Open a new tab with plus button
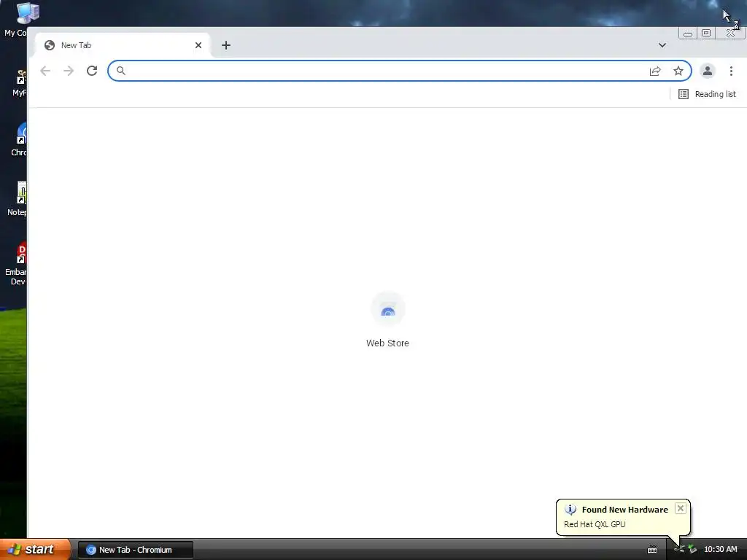 pos(226,45)
